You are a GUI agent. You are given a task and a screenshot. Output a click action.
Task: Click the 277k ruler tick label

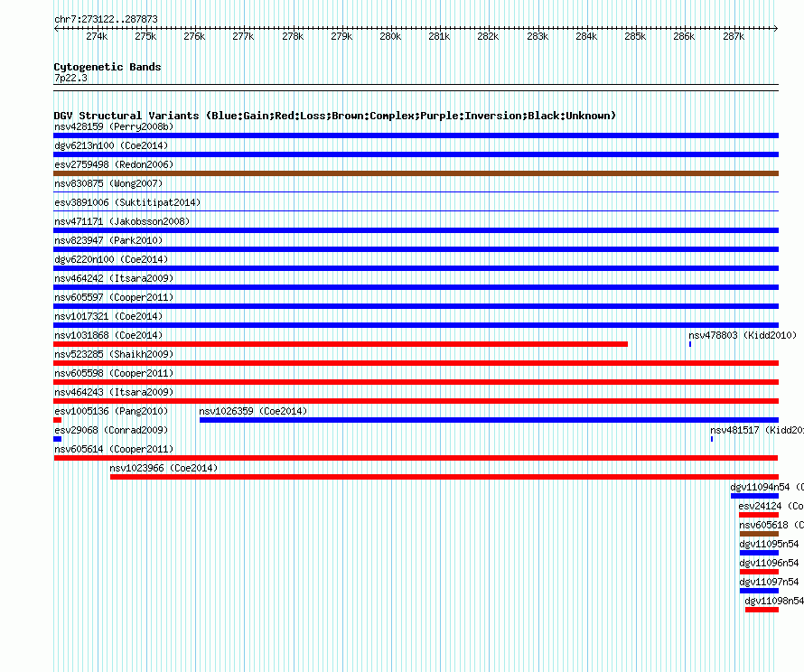[243, 36]
